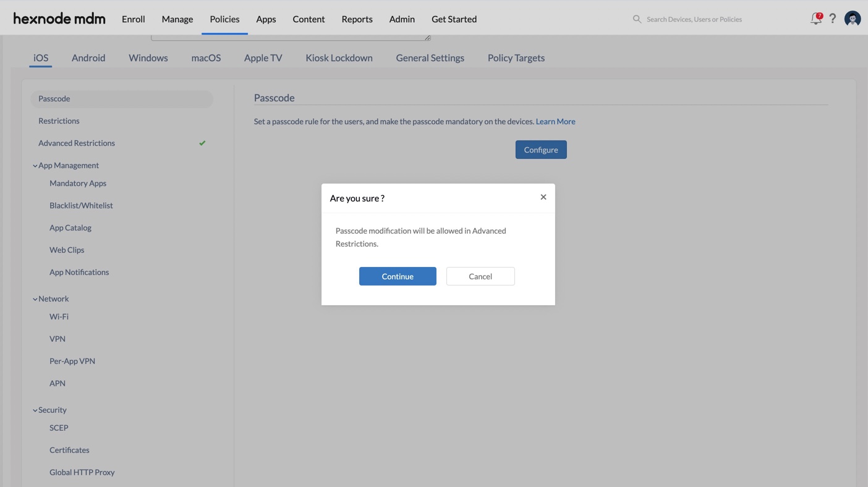
Task: Open the user profile avatar
Action: click(x=852, y=19)
